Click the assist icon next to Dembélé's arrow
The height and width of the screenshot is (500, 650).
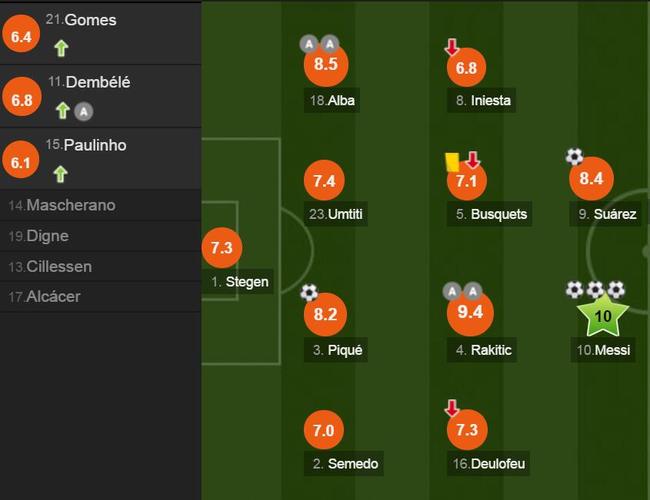(84, 111)
